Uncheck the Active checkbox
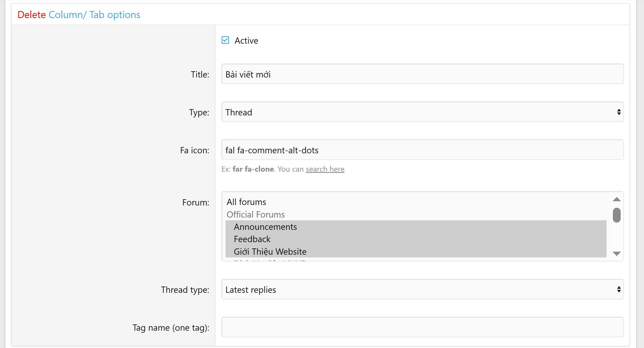644x348 pixels. [x=225, y=40]
